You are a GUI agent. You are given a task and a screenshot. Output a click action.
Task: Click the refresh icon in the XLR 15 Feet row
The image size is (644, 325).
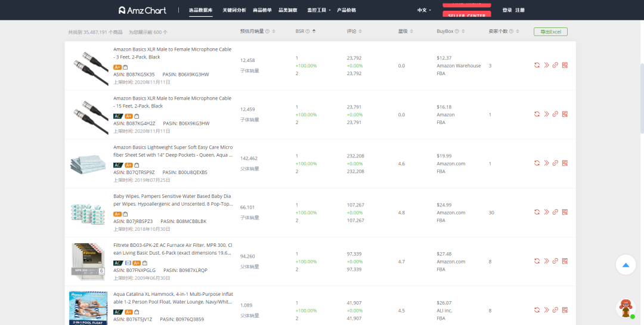pos(537,114)
